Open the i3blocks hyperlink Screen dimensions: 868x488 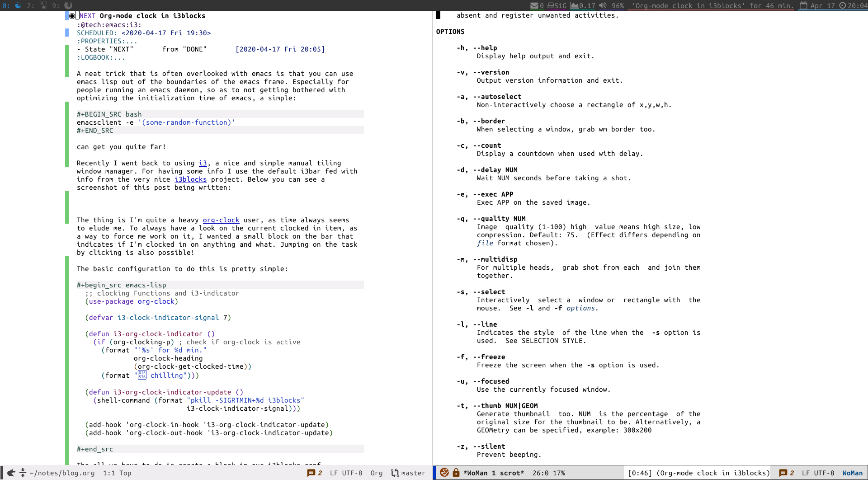pyautogui.click(x=190, y=179)
